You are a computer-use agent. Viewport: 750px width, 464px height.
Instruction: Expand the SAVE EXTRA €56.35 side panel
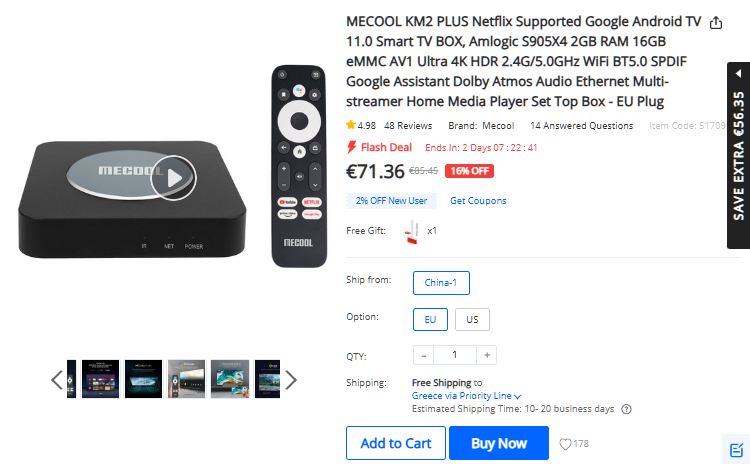(739, 155)
